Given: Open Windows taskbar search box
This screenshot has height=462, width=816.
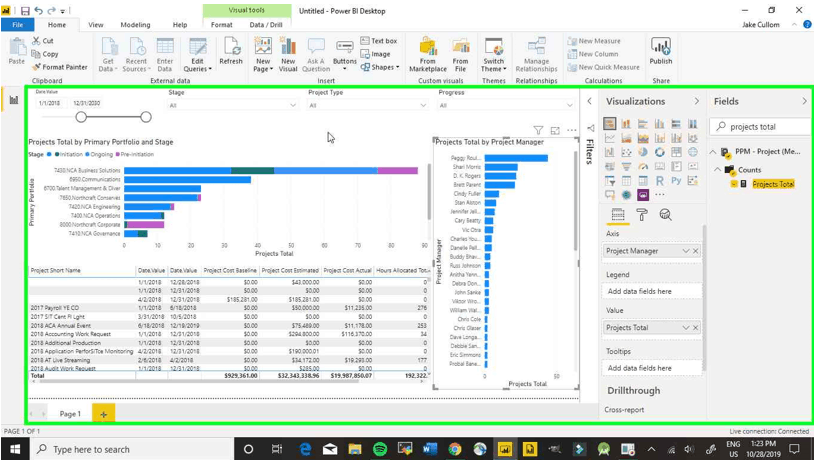Looking at the screenshot, I should (133, 450).
